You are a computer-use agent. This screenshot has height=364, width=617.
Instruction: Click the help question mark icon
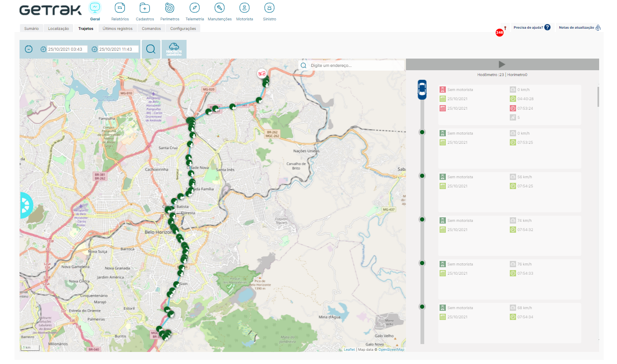pos(547,27)
